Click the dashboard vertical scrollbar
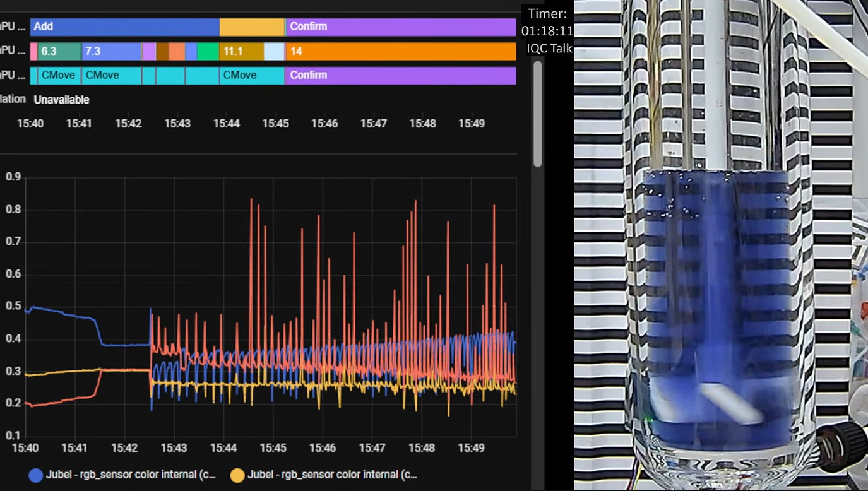The width and height of the screenshot is (868, 491). (537, 114)
